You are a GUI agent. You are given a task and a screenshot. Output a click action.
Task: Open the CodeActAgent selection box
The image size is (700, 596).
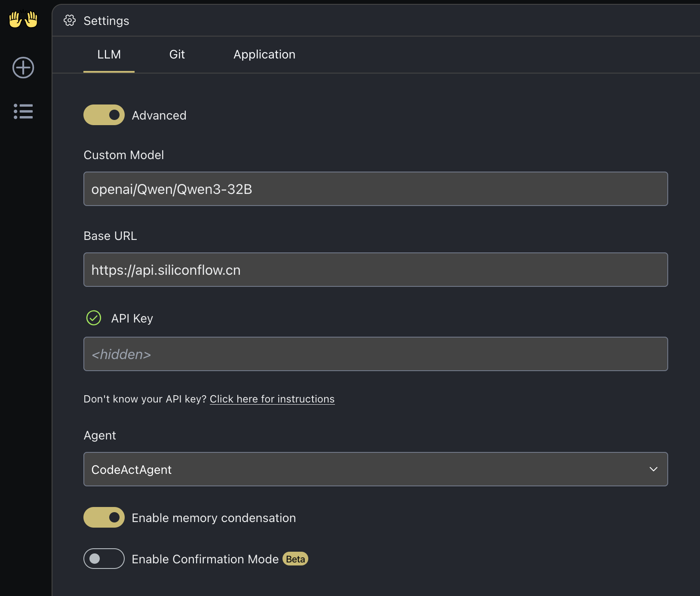pos(376,469)
